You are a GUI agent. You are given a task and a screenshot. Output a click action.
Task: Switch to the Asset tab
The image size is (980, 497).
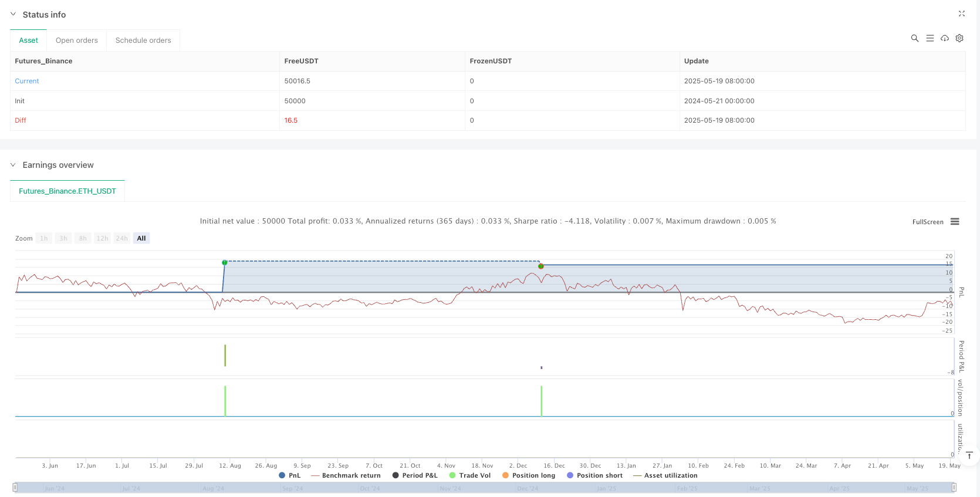coord(28,40)
